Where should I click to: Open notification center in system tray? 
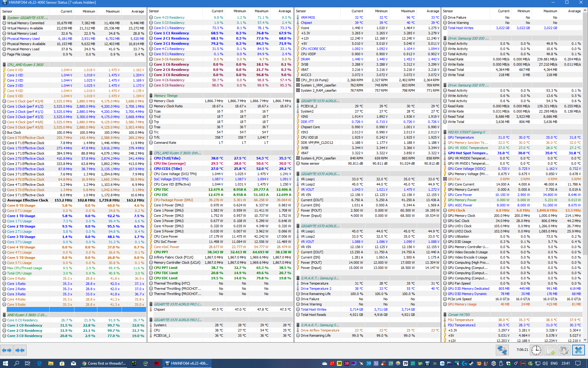point(578,363)
